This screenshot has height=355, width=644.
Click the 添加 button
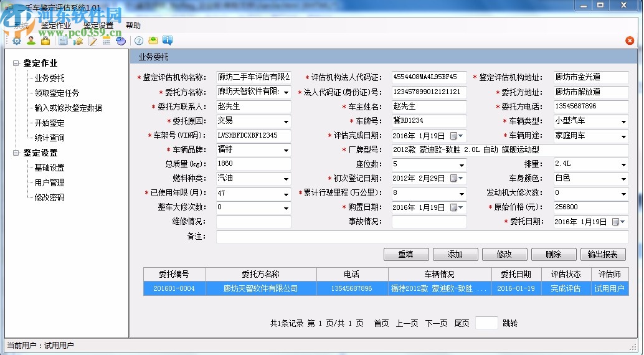455,254
